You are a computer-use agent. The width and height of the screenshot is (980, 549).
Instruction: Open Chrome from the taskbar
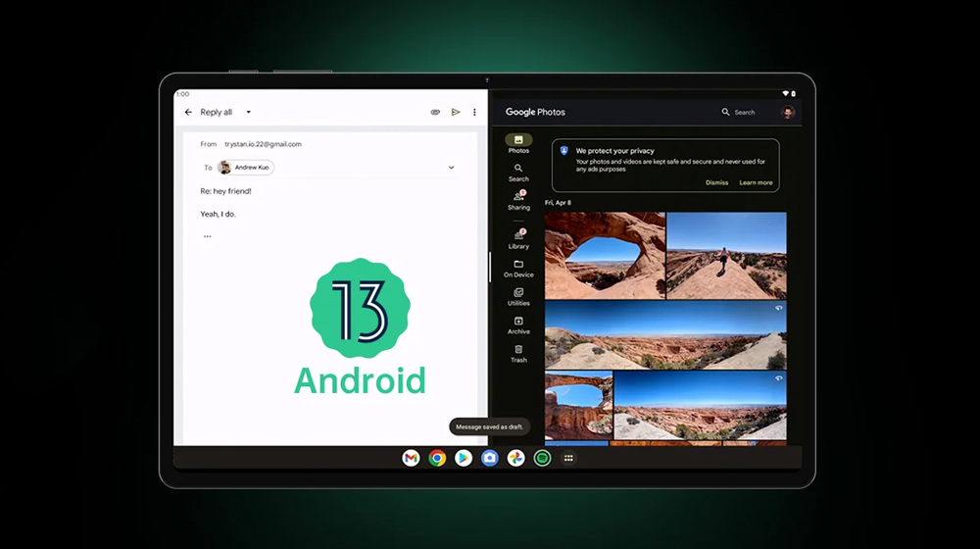(x=437, y=459)
